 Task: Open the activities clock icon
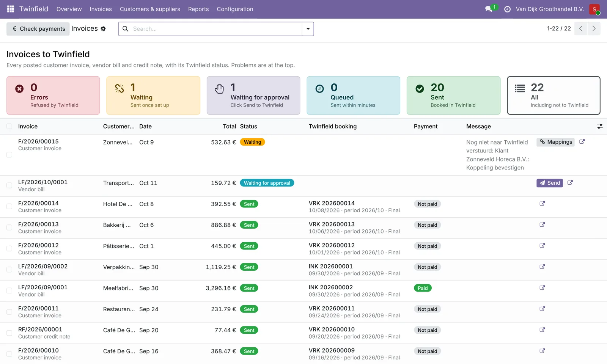pos(507,9)
